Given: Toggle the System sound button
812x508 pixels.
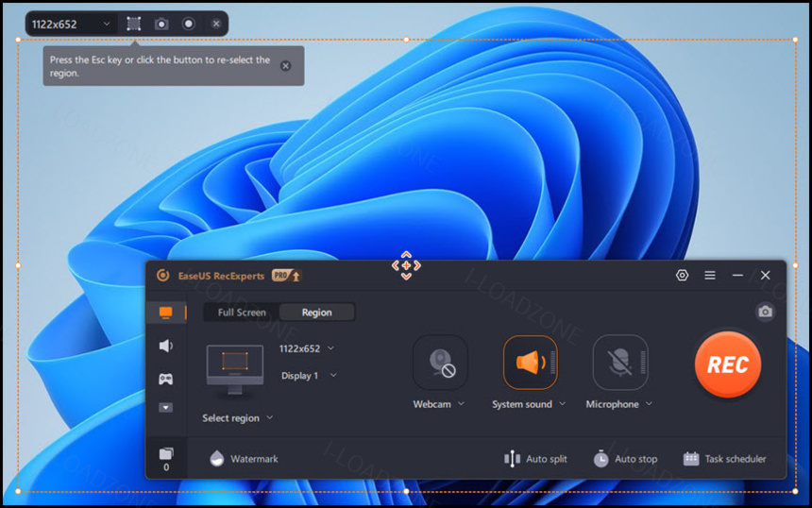Looking at the screenshot, I should (531, 363).
